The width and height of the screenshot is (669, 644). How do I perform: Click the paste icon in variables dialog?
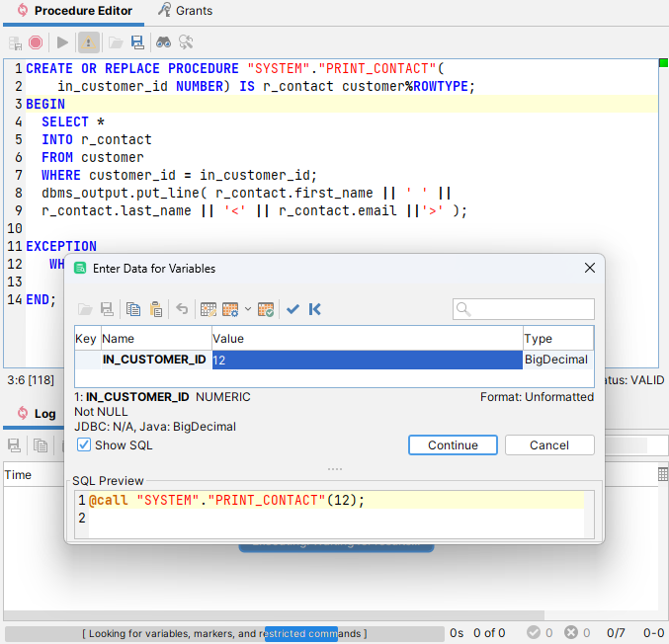point(156,309)
